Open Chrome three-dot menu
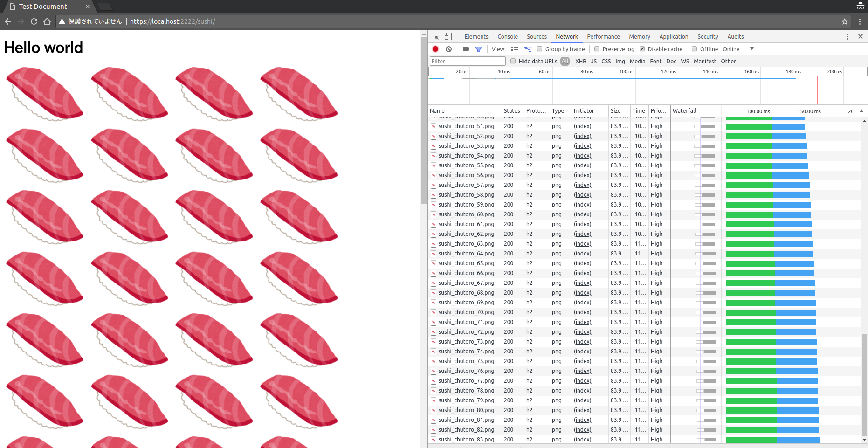This screenshot has height=448, width=868. [860, 21]
